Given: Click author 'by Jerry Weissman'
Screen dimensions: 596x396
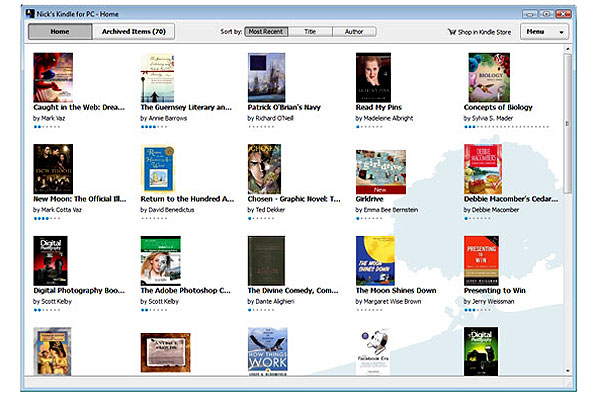Looking at the screenshot, I should coord(489,301).
